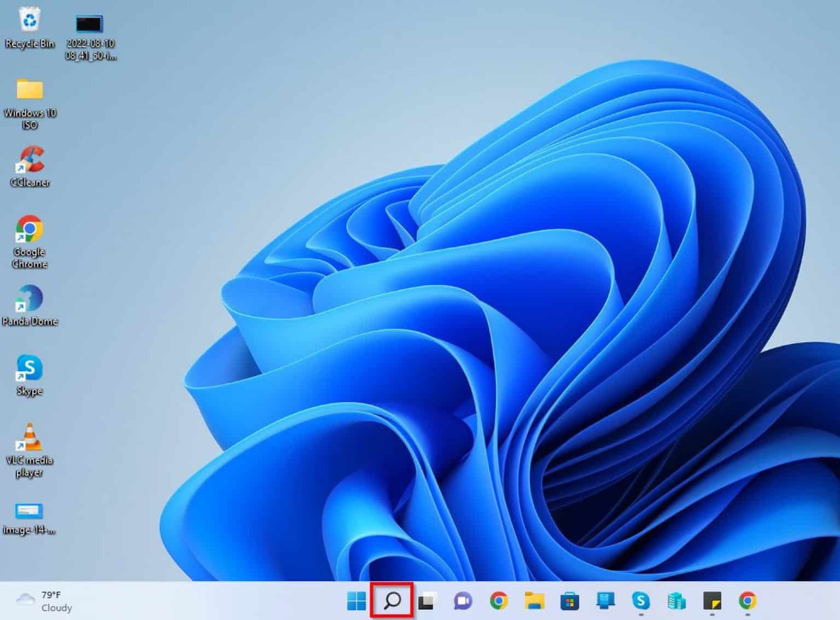Open the remote desktop app from the taskbar
Viewport: 840px width, 620px height.
point(604,601)
